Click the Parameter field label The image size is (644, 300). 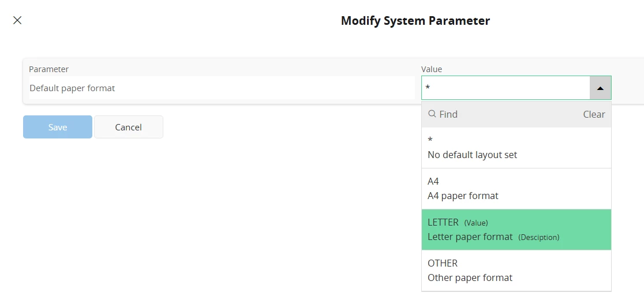48,69
